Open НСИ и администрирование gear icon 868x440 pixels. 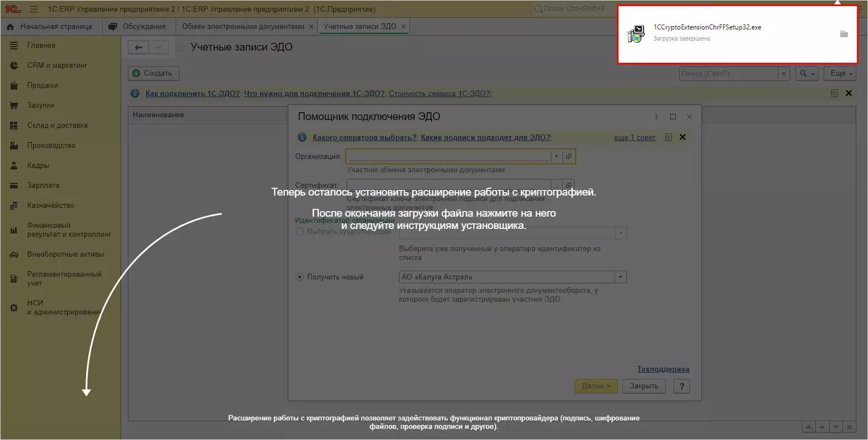[14, 308]
